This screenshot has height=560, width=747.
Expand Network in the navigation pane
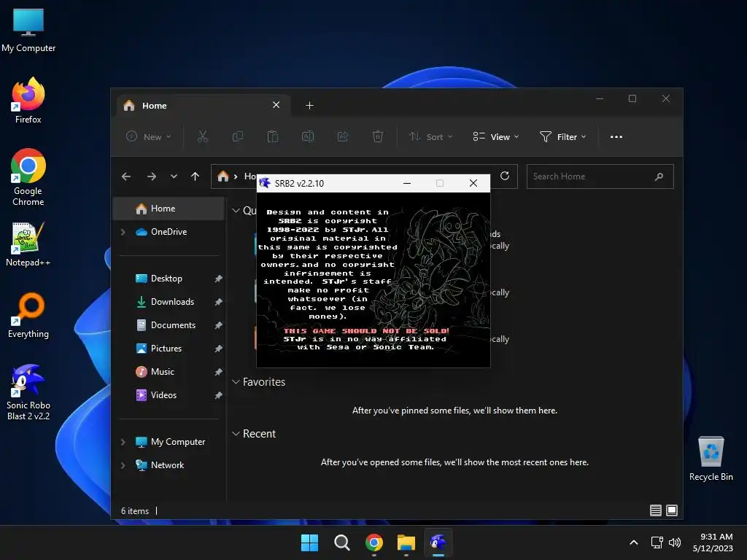[123, 465]
